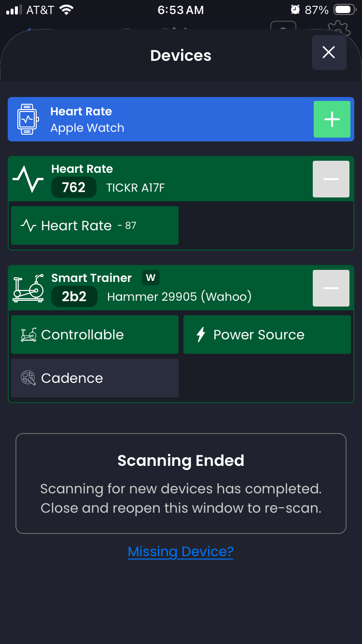Tap the heart rate pulse waveform icon
362x644 pixels.
pos(28,179)
